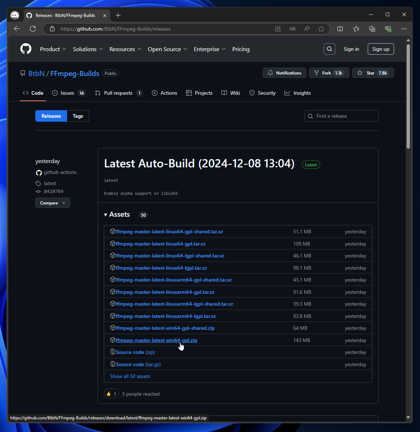Image resolution: width=420 pixels, height=432 pixels.
Task: Open browser collections icon
Action: point(372,29)
